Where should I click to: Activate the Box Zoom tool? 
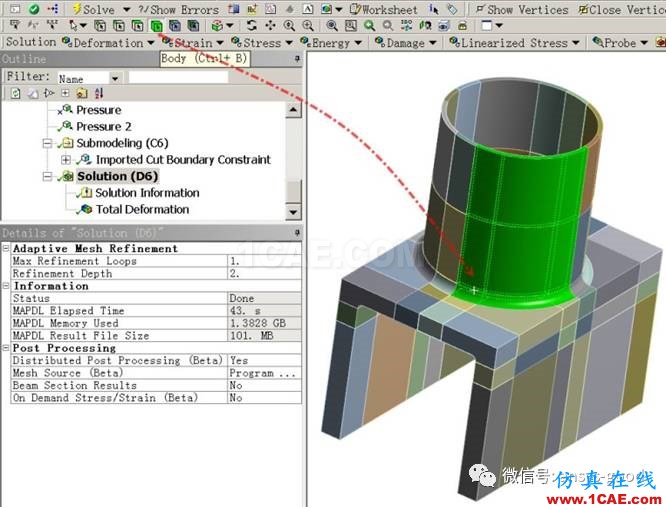[x=308, y=25]
